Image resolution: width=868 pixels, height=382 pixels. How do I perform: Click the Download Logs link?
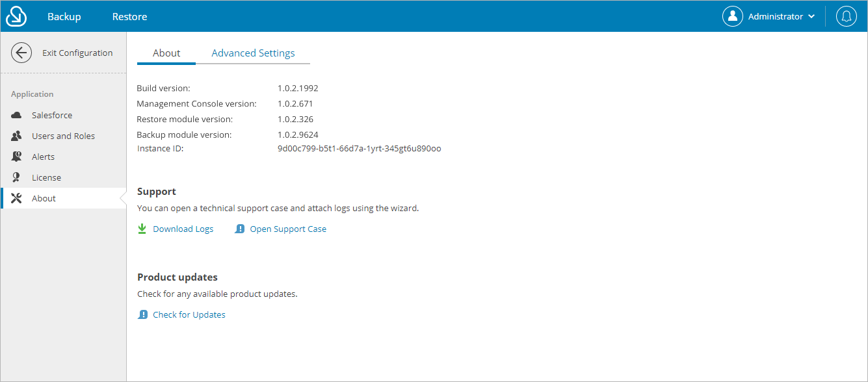click(183, 229)
